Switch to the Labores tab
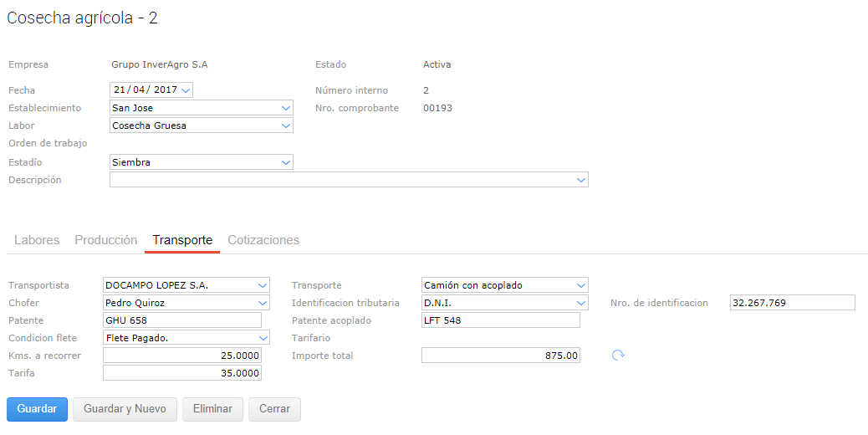The image size is (868, 435). tap(37, 240)
